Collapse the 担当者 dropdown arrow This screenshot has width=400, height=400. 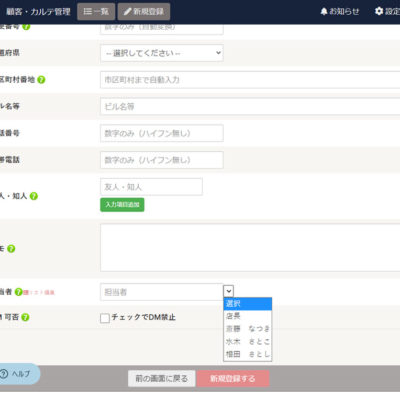tap(228, 291)
